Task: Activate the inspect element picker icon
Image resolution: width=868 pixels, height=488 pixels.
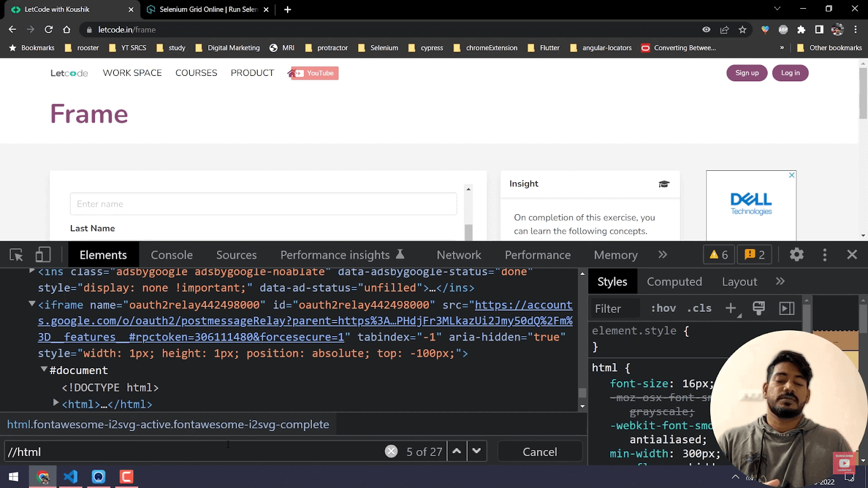Action: point(16,255)
